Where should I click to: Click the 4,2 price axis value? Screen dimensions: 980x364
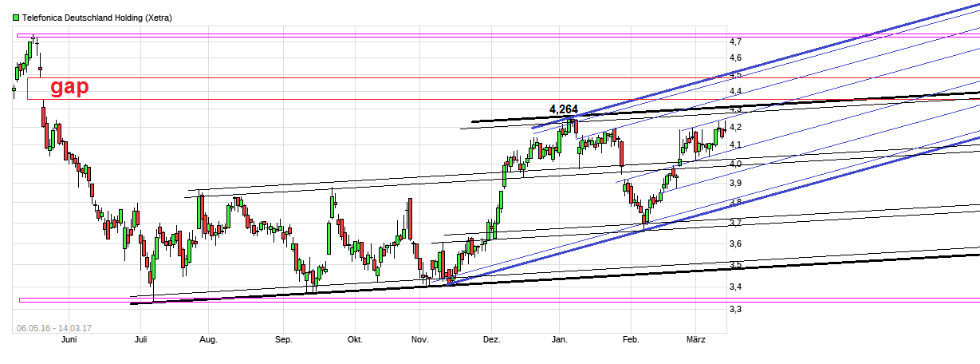coord(735,128)
